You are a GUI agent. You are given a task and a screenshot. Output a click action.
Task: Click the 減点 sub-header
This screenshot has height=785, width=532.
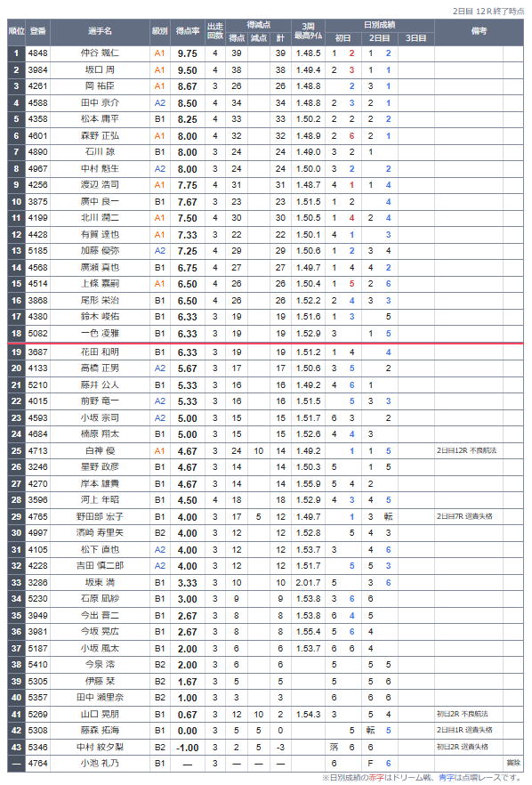[258, 38]
